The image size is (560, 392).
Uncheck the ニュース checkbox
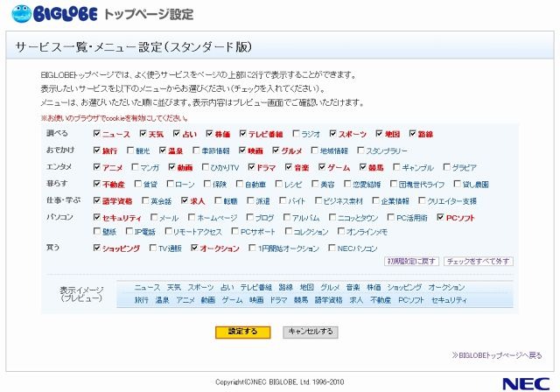pyautogui.click(x=96, y=133)
